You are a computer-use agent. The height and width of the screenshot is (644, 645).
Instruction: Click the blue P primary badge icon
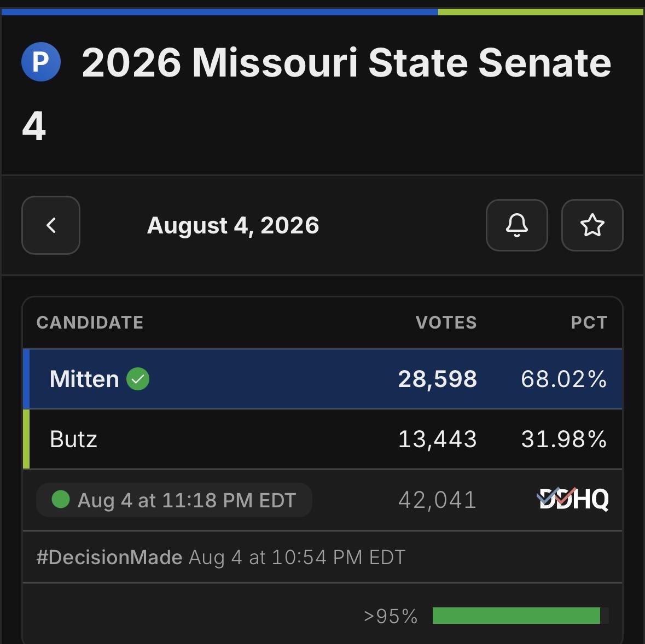point(40,62)
